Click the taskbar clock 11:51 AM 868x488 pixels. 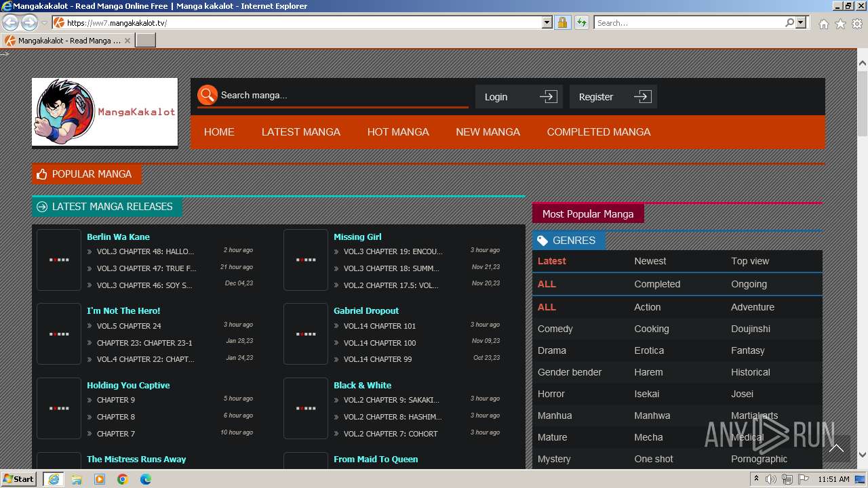833,479
